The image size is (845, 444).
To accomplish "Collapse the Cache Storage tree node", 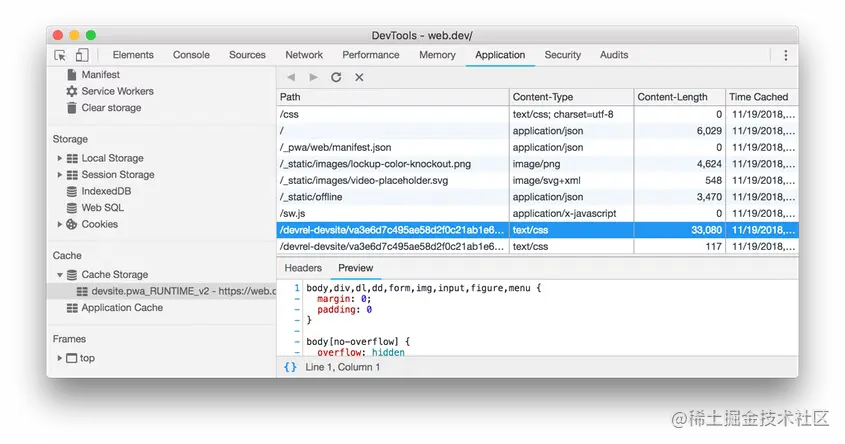I will click(x=59, y=275).
